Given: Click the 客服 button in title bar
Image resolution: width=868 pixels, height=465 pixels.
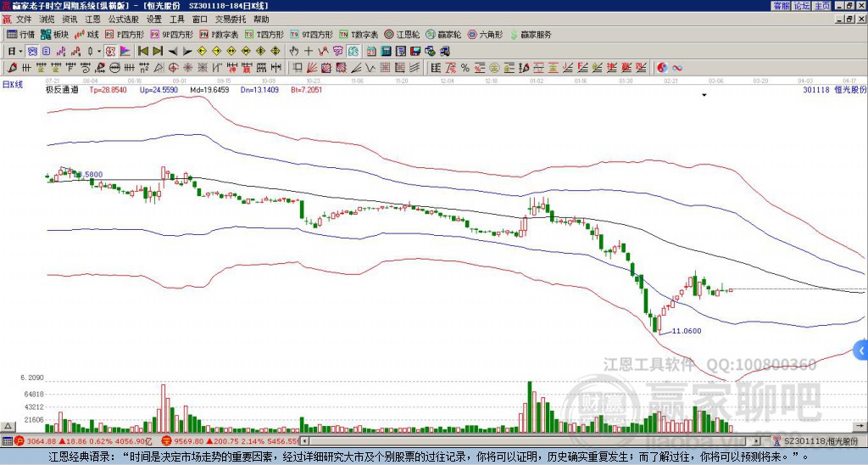Looking at the screenshot, I should [x=781, y=6].
